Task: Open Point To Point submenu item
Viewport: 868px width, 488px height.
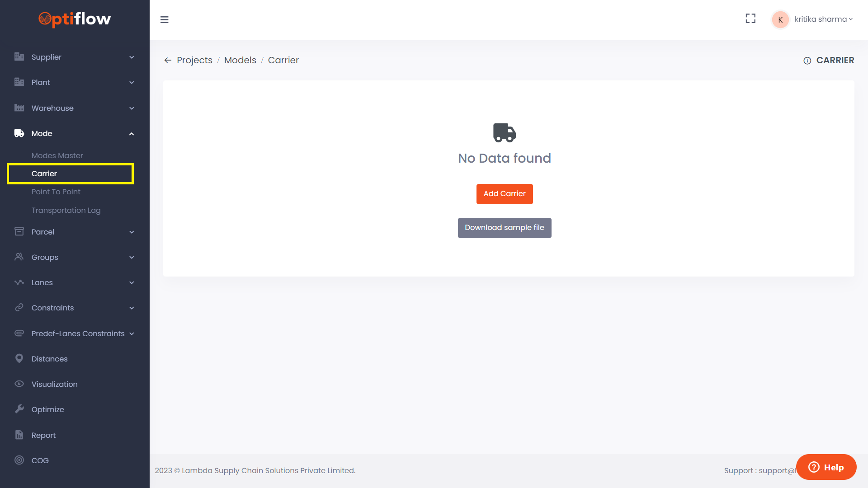Action: [x=56, y=192]
